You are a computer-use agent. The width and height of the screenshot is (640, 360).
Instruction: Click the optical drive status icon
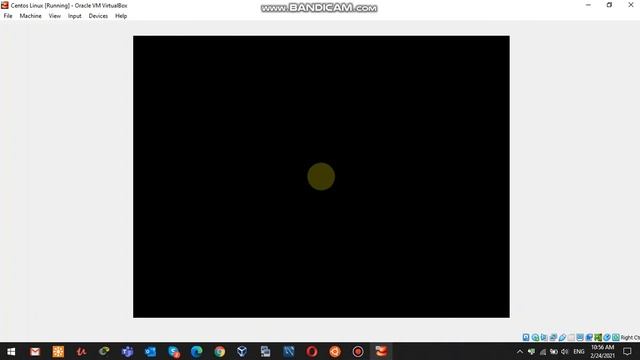pyautogui.click(x=536, y=337)
